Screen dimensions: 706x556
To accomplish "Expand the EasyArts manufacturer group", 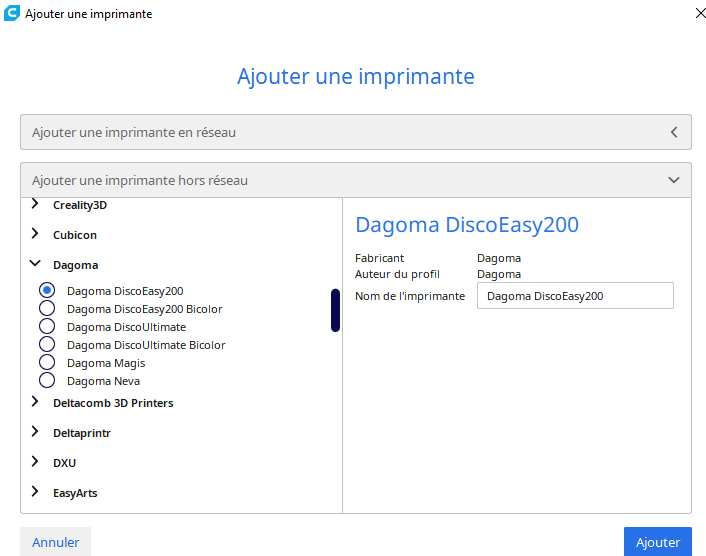I will tap(35, 492).
